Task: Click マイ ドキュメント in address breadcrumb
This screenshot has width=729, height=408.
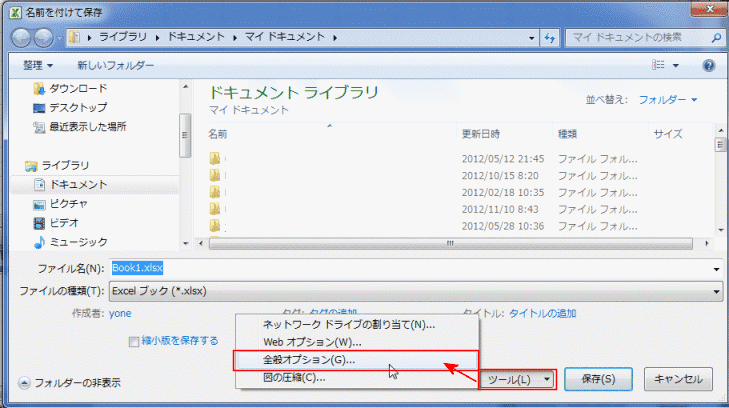Action: pos(285,37)
